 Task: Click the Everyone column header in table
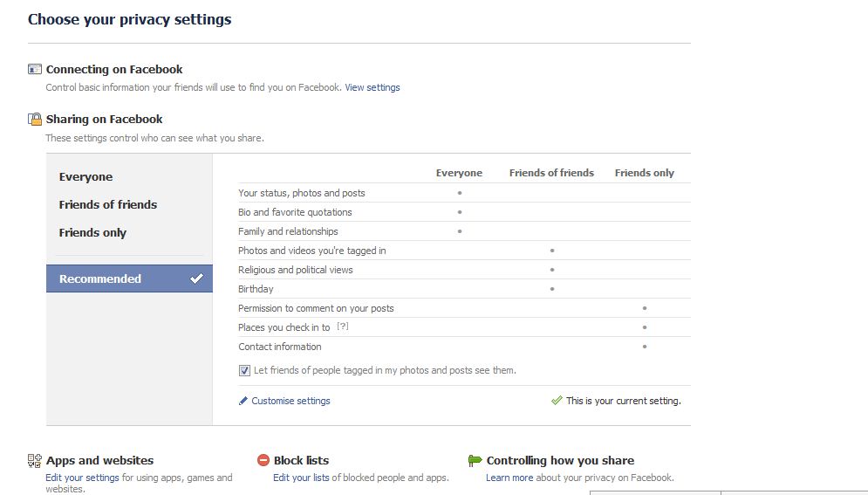(x=459, y=173)
